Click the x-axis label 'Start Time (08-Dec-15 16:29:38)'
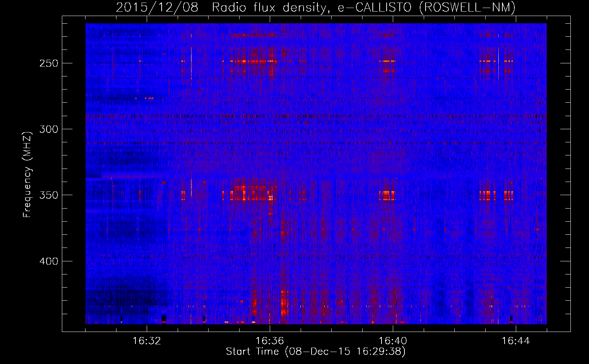589x364 pixels. tap(316, 352)
